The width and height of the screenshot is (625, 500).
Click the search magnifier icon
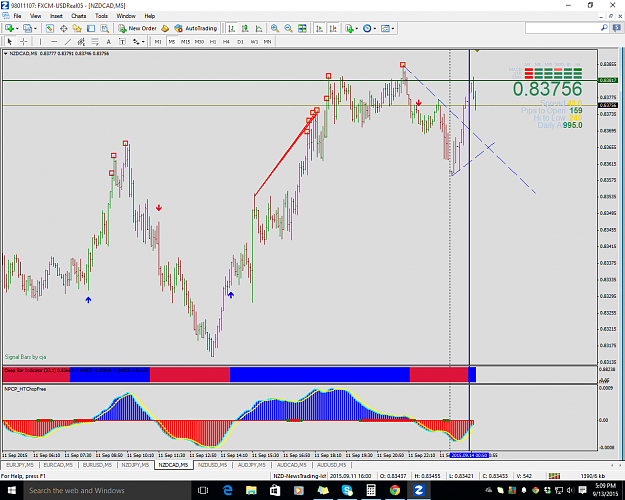tap(604, 28)
